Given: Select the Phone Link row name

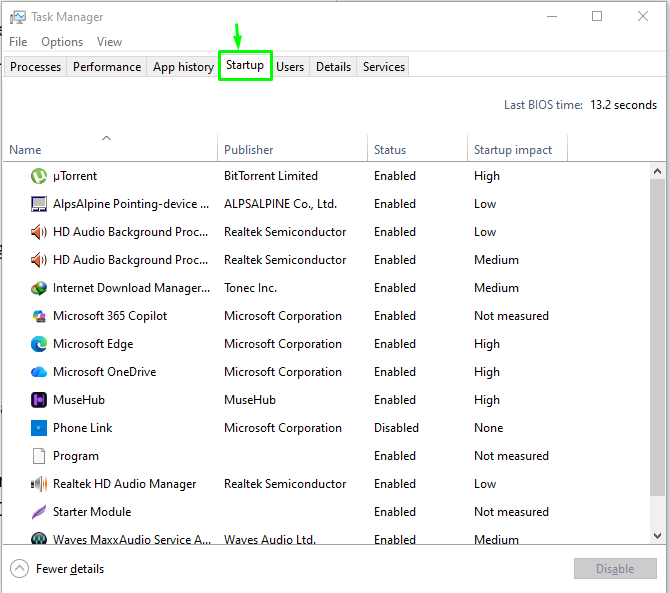Looking at the screenshot, I should click(82, 428).
